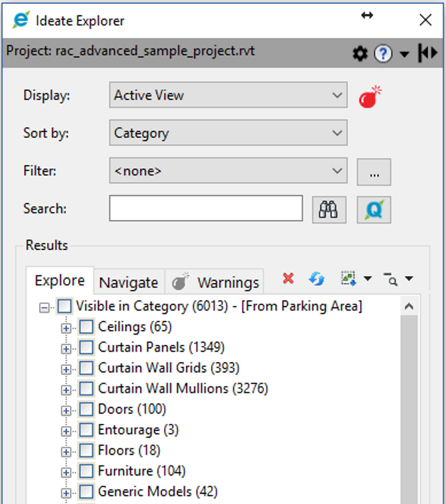Screen dimensions: 446x504
Task: Check the Doors (100) checkbox
Action: [x=86, y=409]
